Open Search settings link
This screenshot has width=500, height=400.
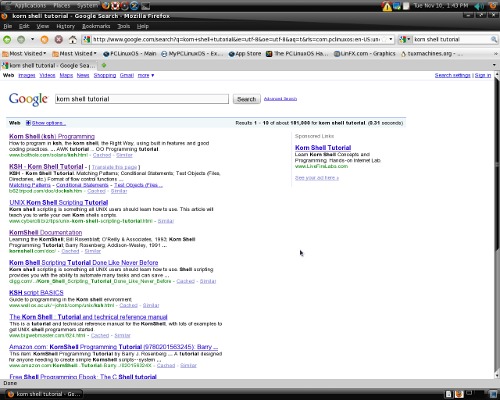click(x=452, y=75)
